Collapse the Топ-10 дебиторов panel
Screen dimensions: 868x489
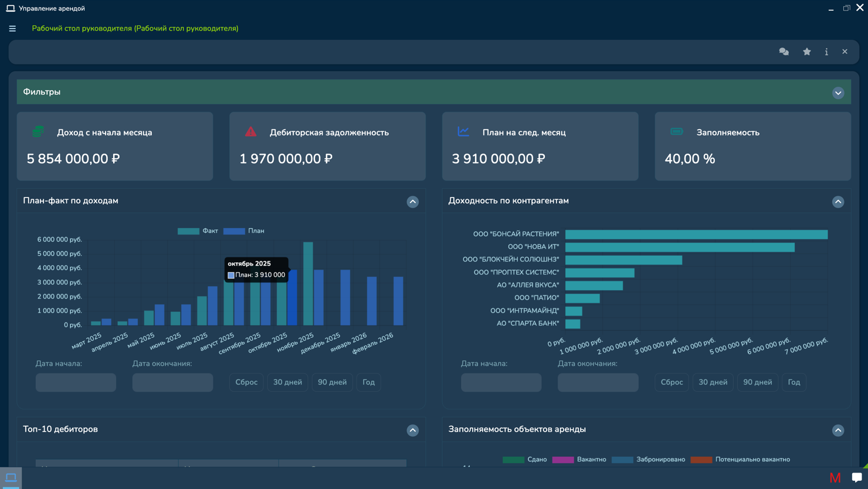pyautogui.click(x=413, y=430)
